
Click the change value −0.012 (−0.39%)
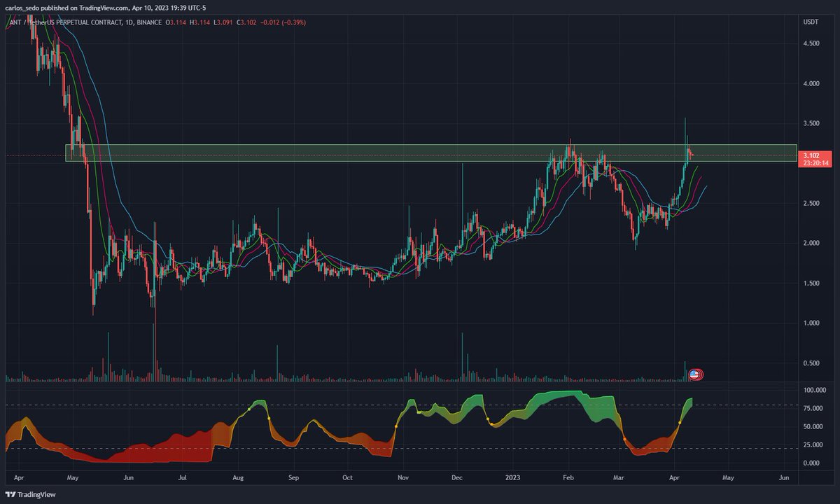[284, 22]
